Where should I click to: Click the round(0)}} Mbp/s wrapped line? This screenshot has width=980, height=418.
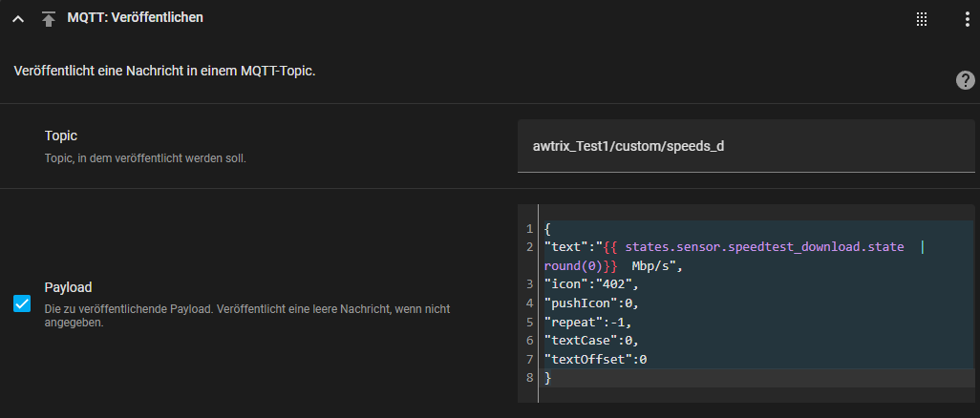[x=614, y=265]
